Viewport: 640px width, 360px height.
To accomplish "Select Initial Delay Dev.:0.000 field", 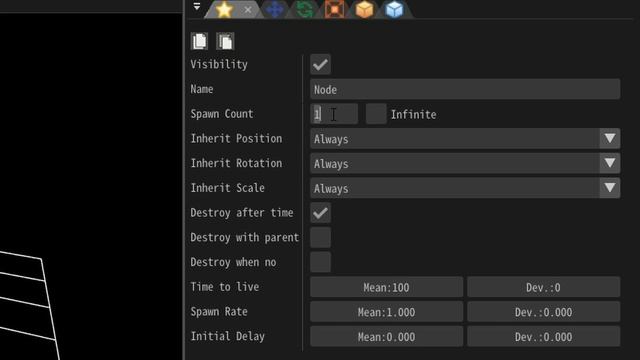I will (544, 337).
